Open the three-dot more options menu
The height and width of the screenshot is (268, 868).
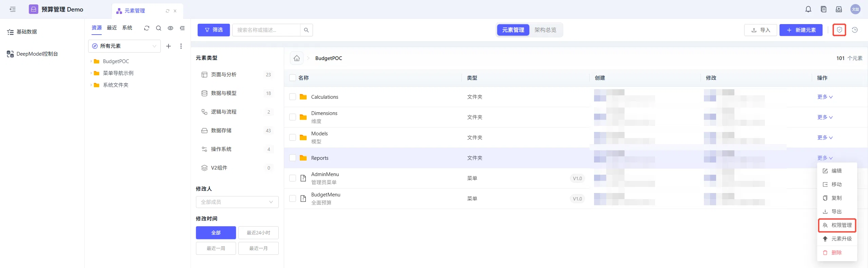[x=181, y=46]
